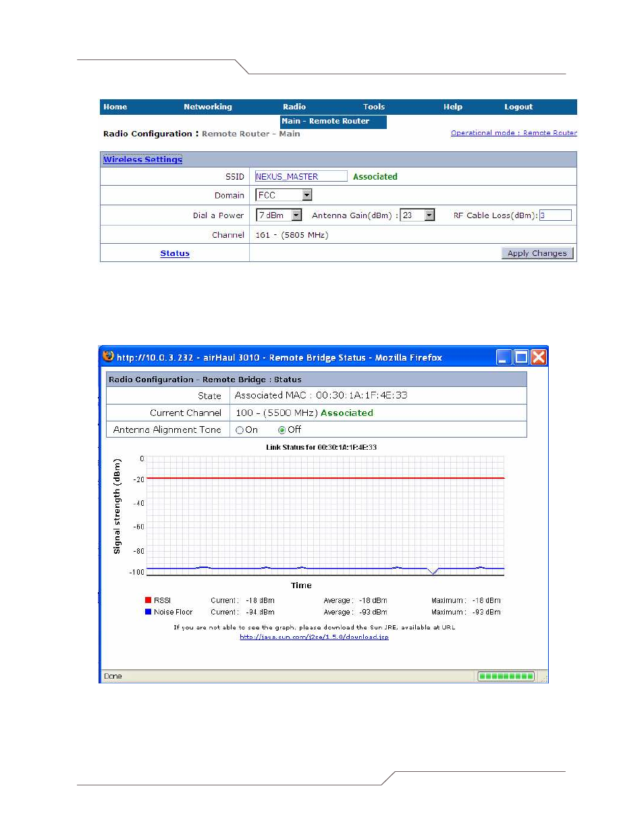Click RSSI Maximum -18 dBm value
This screenshot has height=834, width=644.
[486, 600]
